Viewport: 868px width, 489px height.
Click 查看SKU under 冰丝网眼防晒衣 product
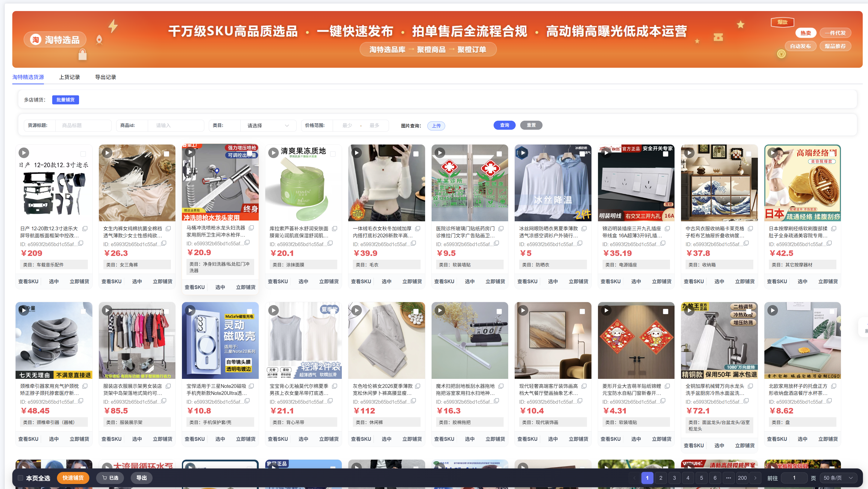[527, 282]
